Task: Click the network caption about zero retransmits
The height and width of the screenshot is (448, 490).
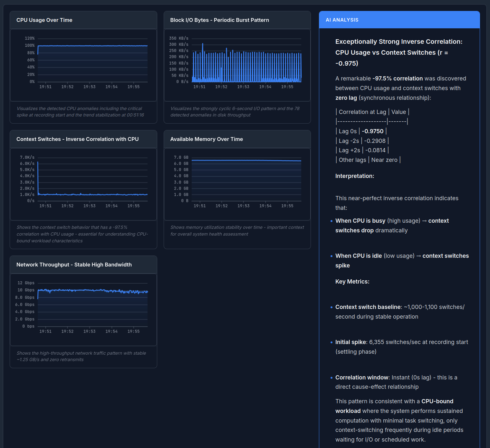Action: point(81,356)
